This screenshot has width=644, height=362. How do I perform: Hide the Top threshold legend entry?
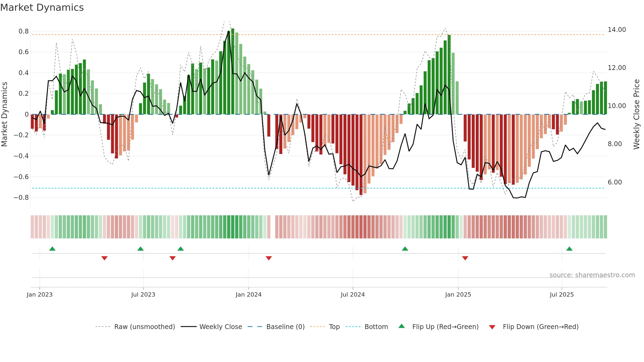pyautogui.click(x=325, y=327)
